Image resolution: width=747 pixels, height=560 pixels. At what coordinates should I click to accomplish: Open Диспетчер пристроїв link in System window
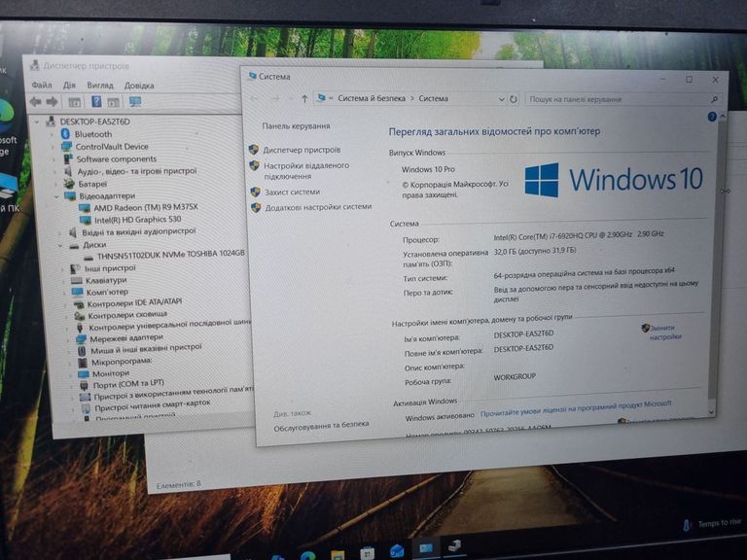[302, 150]
